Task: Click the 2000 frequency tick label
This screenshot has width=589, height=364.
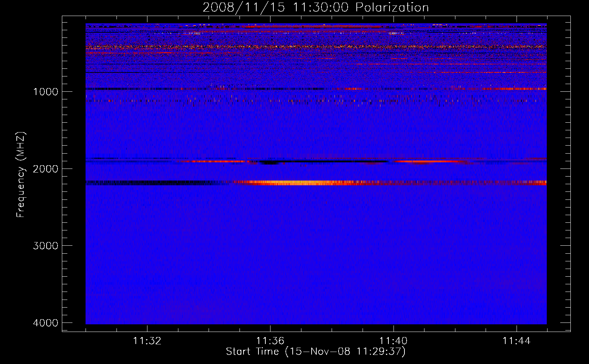Action: point(46,169)
